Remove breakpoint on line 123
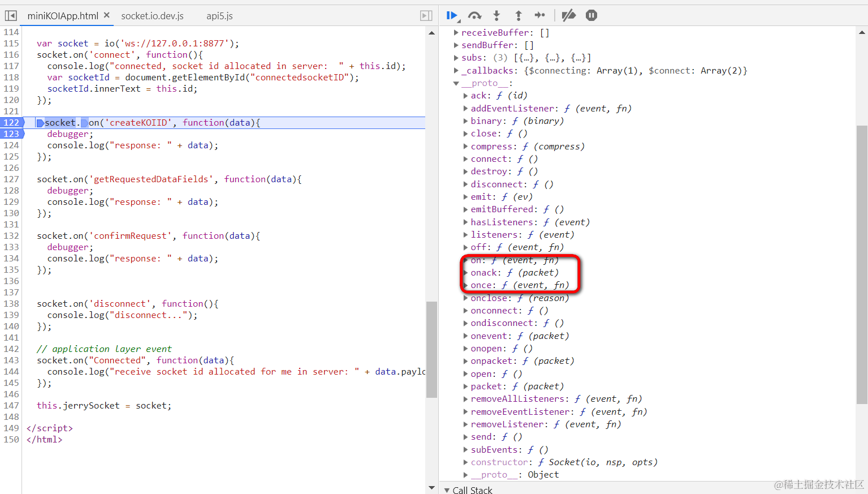 [12, 134]
